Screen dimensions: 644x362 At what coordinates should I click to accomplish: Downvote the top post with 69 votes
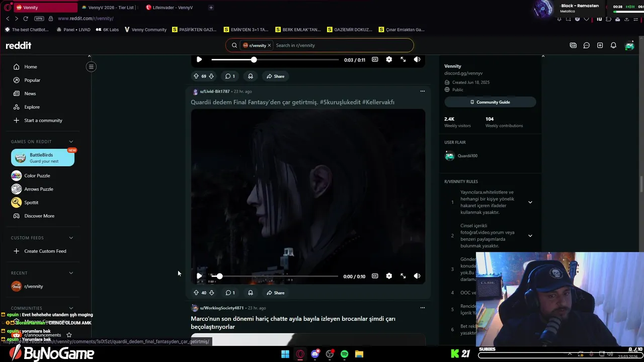coord(211,76)
